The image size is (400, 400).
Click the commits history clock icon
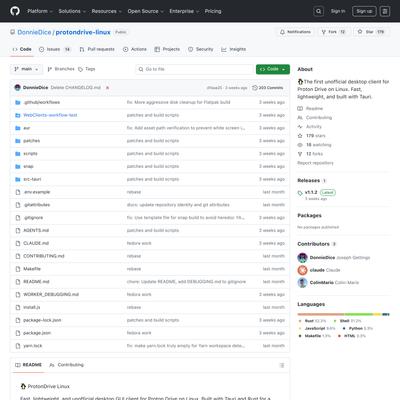(255, 88)
